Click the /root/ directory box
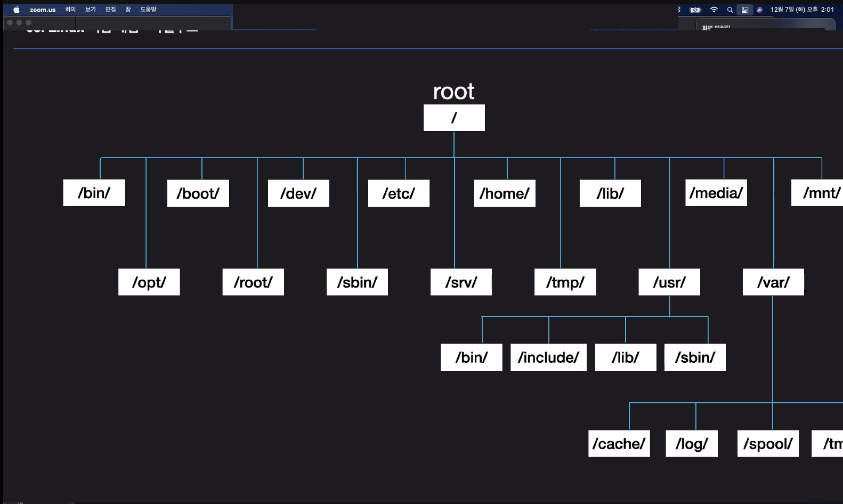Screen dimensions: 843x504 click(x=253, y=282)
